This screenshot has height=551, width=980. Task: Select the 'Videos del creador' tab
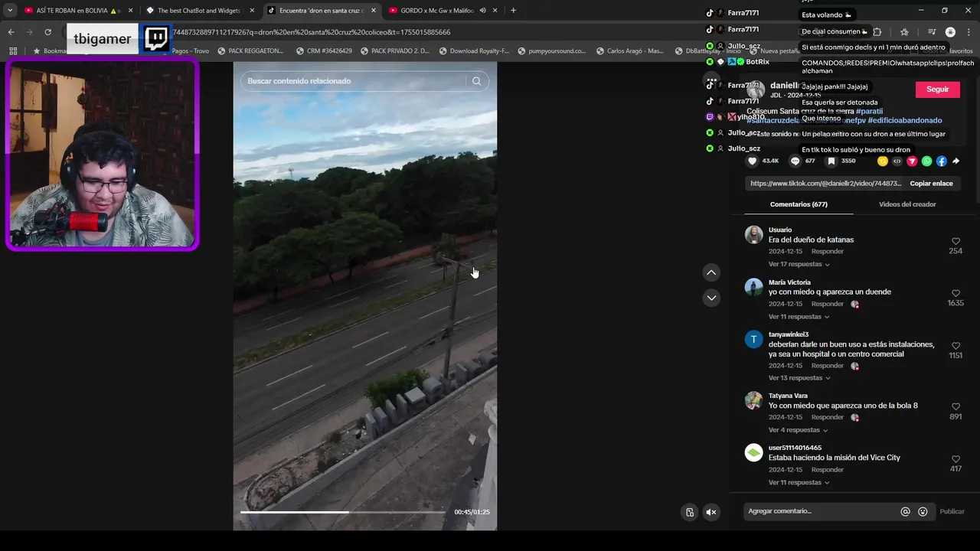tap(907, 204)
